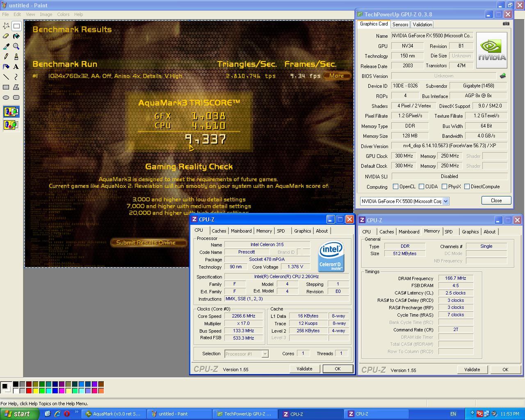Select the Airbrush spray can tool
This screenshot has width=525, height=420.
(6, 66)
